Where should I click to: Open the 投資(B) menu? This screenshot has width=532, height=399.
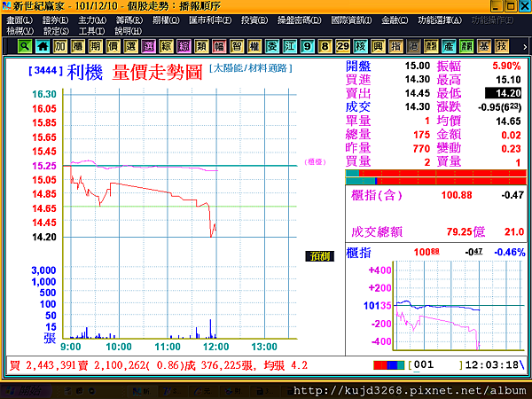pyautogui.click(x=254, y=20)
